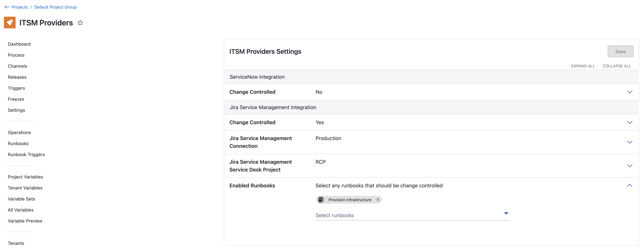The image size is (644, 252).
Task: Star the ITSM Providers project as favorite
Action: coord(80,23)
